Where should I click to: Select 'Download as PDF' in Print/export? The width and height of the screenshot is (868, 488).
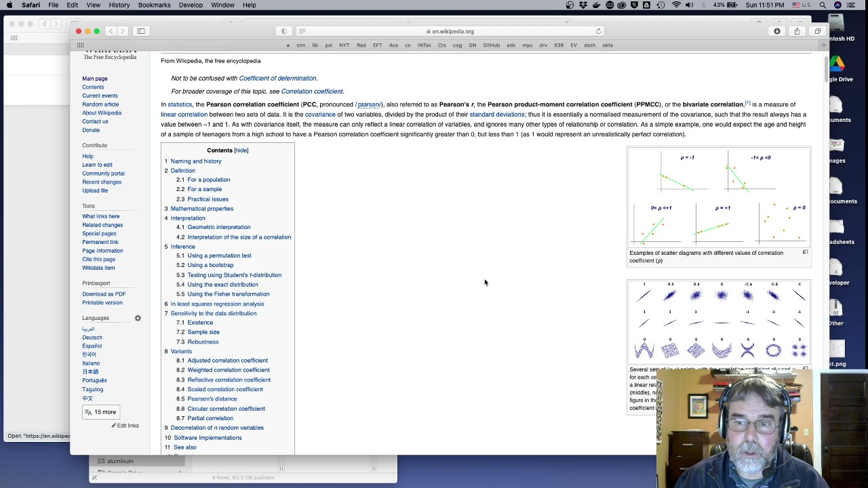tap(104, 294)
